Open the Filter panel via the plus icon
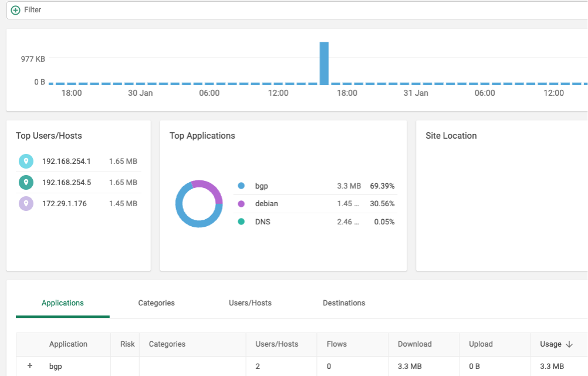 click(16, 9)
